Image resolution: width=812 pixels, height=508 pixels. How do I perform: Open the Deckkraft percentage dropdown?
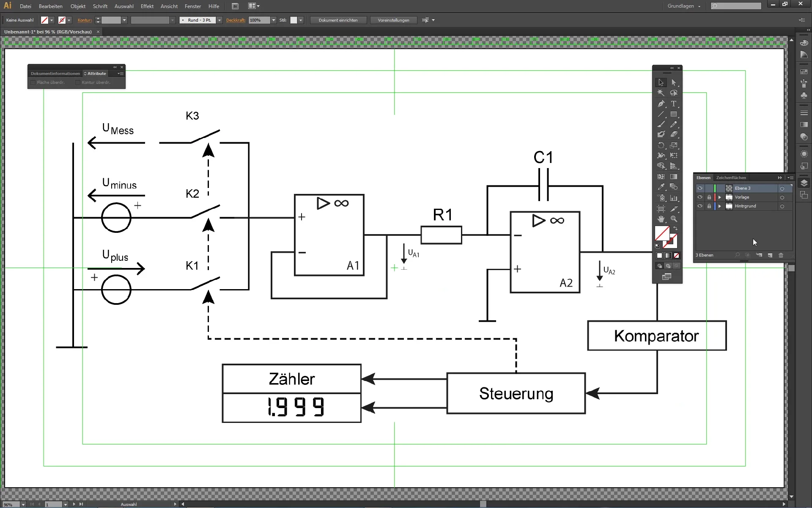pyautogui.click(x=274, y=20)
